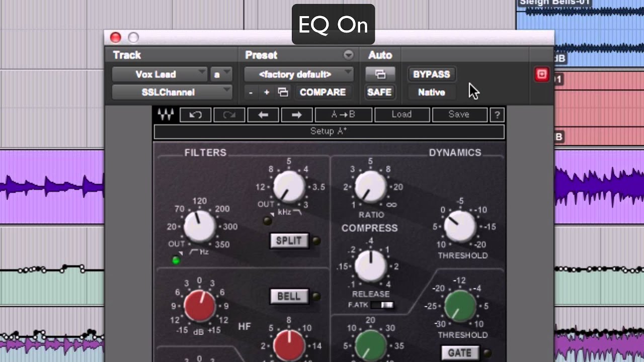Click the 'COMPRESS' label
The image size is (644, 362).
coord(370,228)
